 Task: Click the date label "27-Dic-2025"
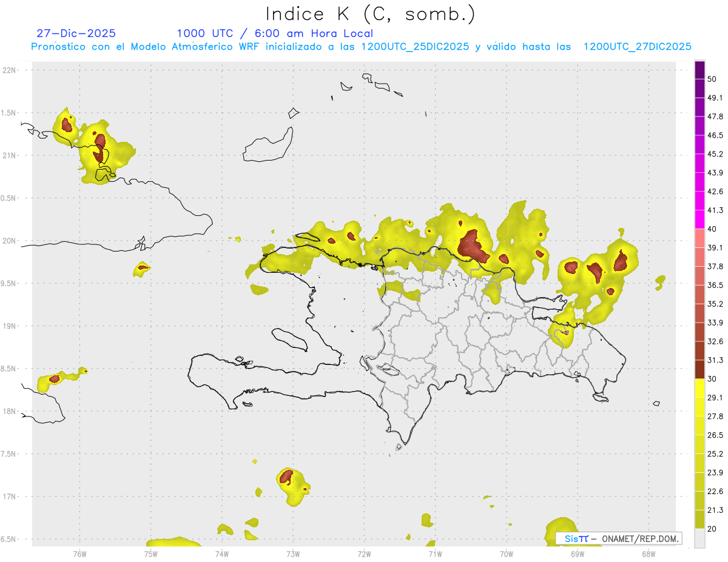point(76,33)
